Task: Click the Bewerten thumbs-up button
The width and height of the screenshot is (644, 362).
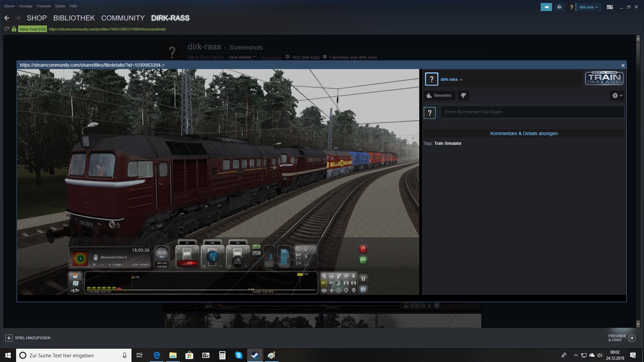Action: (439, 96)
